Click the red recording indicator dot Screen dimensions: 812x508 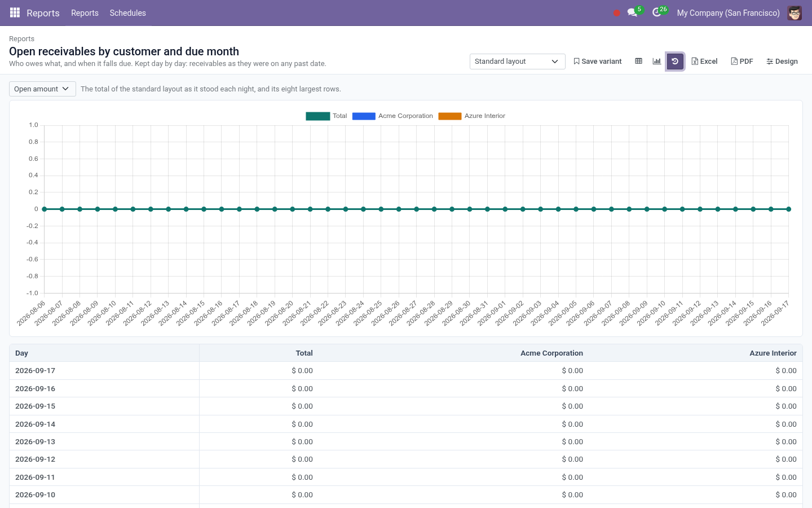point(616,13)
